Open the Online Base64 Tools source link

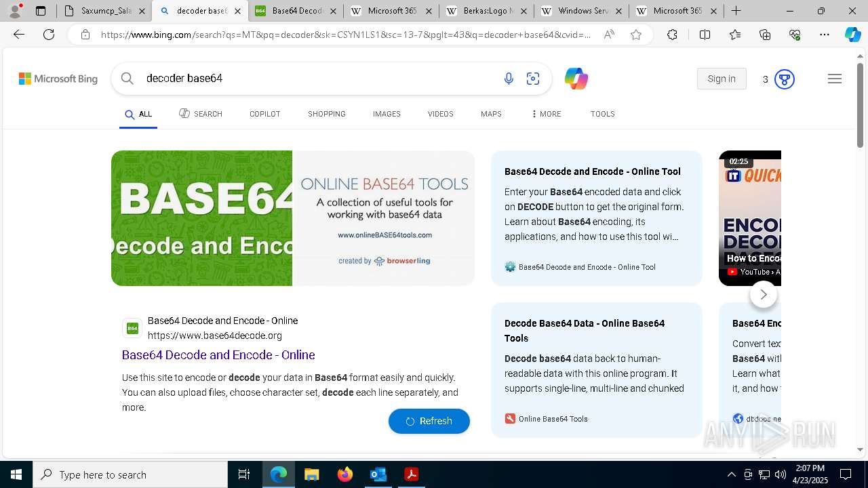pos(547,419)
